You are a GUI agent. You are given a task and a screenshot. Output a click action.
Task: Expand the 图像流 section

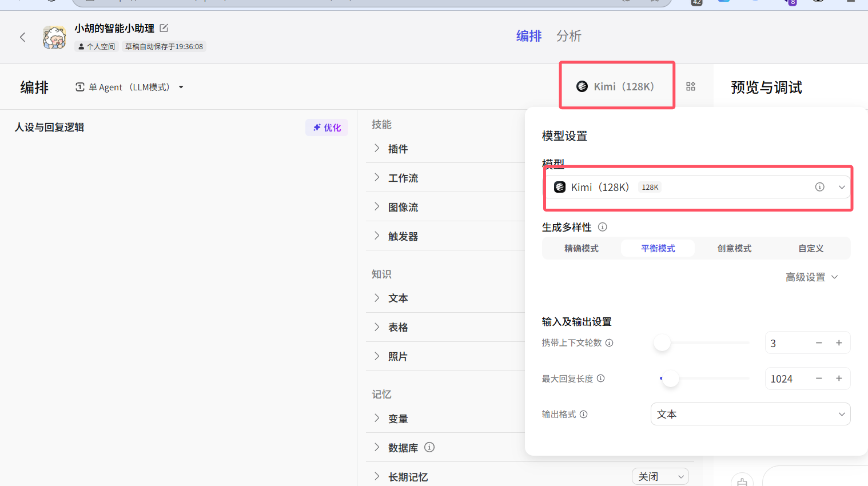377,207
